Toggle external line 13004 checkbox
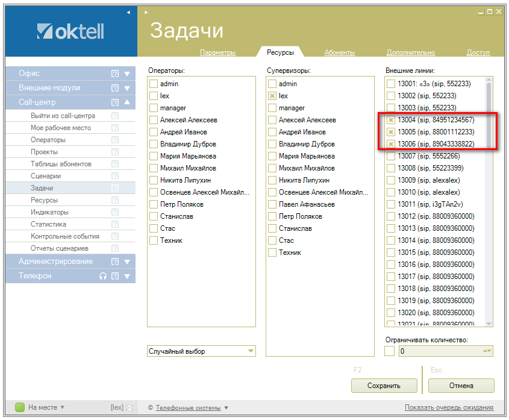The height and width of the screenshot is (420, 509). click(391, 120)
